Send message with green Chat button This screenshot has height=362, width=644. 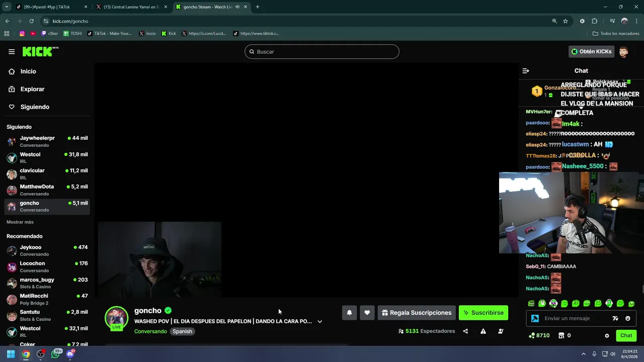coord(626,335)
